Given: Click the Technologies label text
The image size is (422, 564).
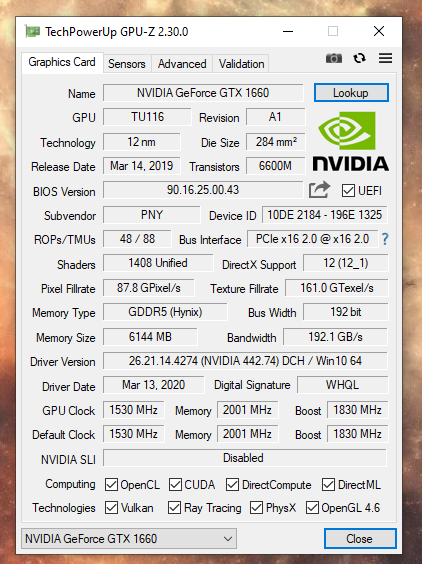Looking at the screenshot, I should (x=64, y=508).
